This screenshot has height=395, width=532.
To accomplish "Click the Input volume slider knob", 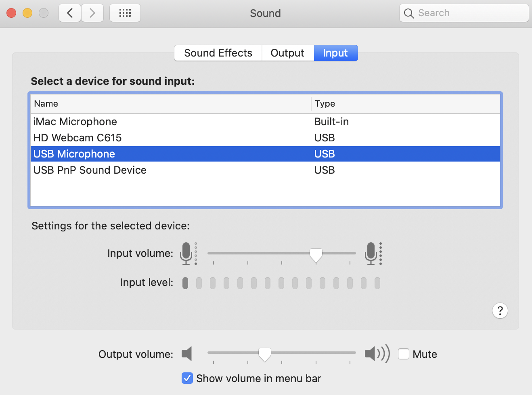I will click(x=316, y=254).
